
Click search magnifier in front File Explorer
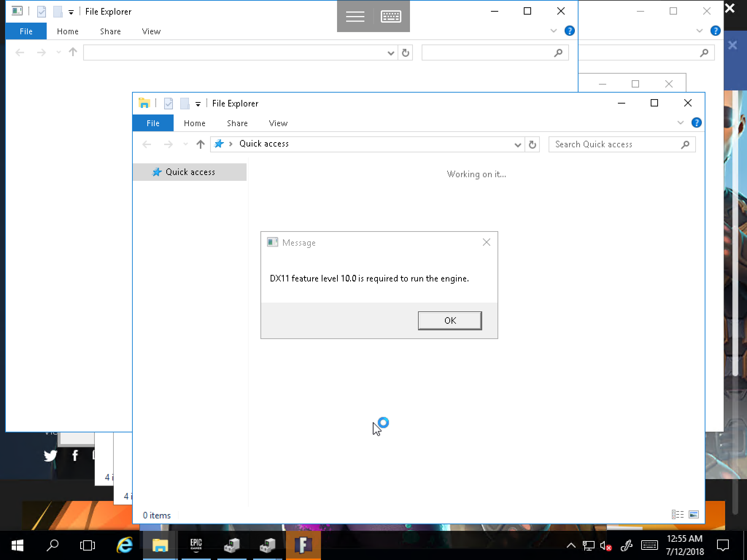click(x=685, y=144)
